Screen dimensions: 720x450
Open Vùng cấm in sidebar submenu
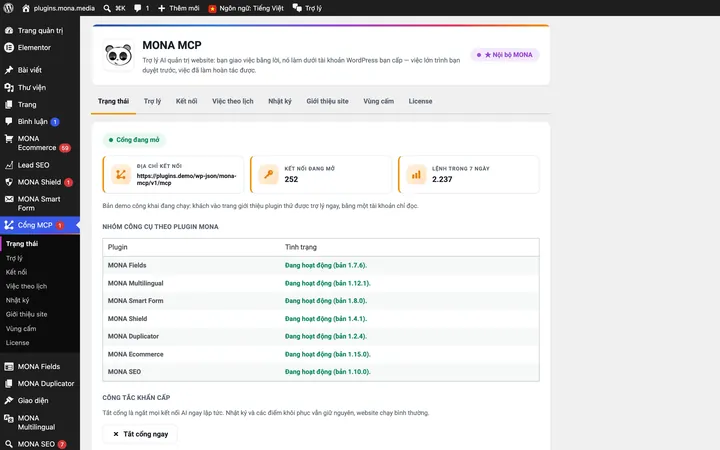[x=21, y=328]
